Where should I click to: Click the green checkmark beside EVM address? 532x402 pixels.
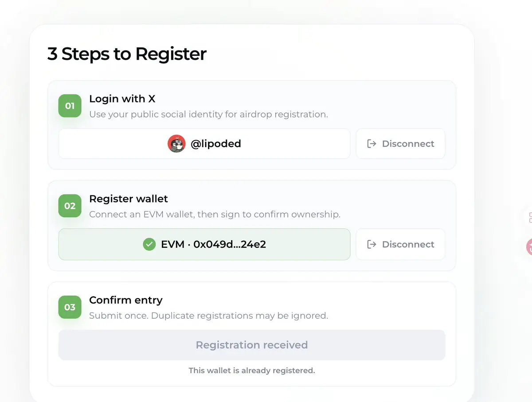pyautogui.click(x=149, y=244)
